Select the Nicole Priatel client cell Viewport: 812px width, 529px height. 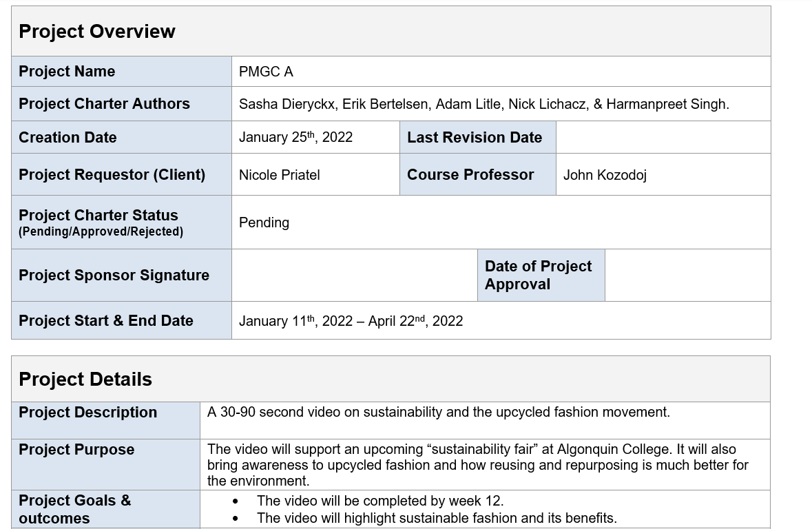[x=280, y=175]
